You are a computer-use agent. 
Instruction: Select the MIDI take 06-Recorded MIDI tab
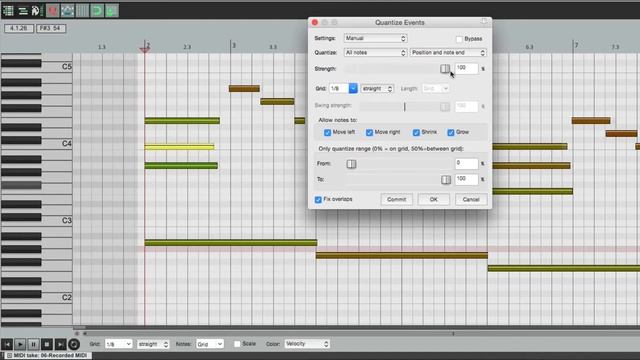tap(47, 356)
